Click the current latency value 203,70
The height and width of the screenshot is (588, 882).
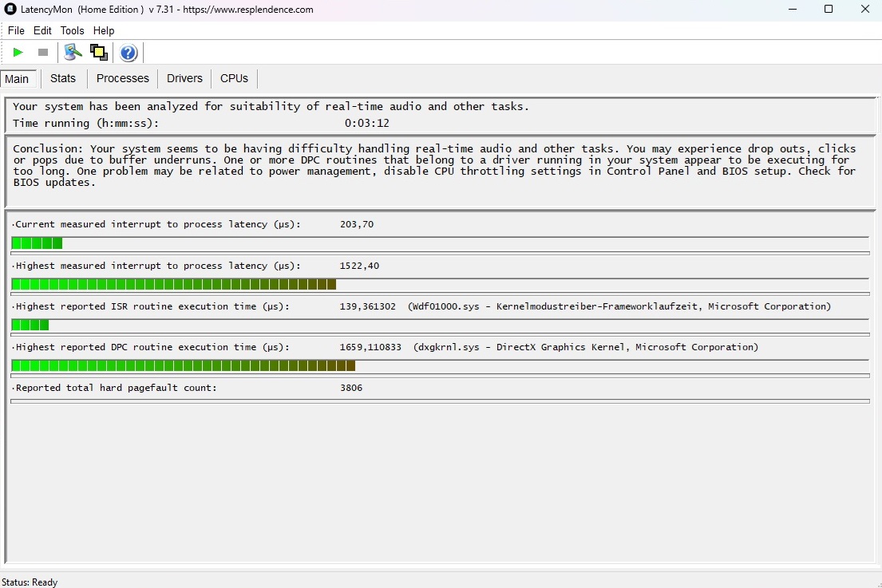point(357,224)
